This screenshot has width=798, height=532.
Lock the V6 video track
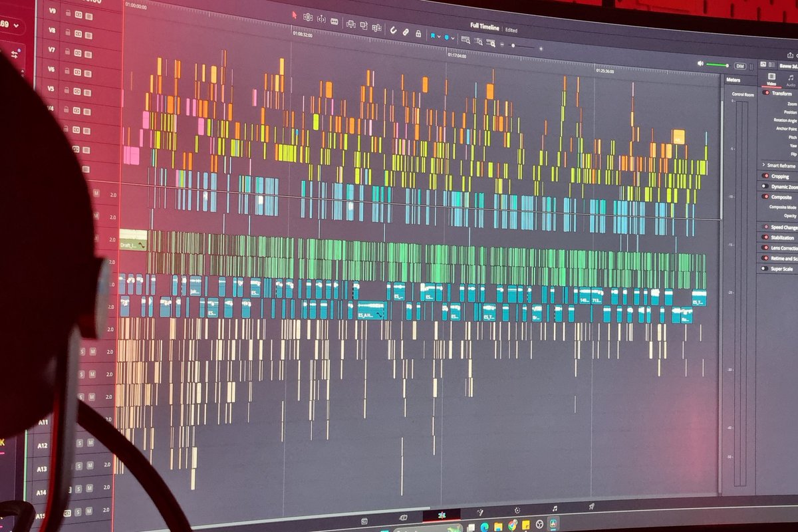67,70
